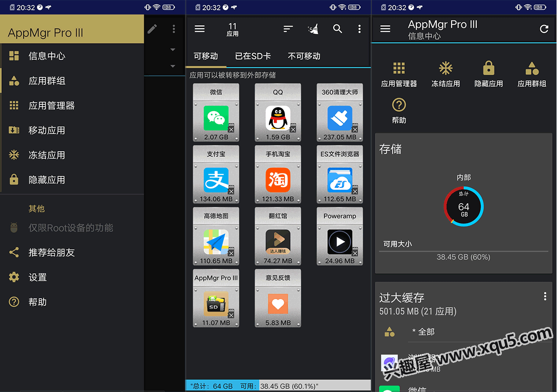Tap the Wi-Fi status icon in left screen
Viewport: 557px width, 392px height.
click(x=156, y=7)
